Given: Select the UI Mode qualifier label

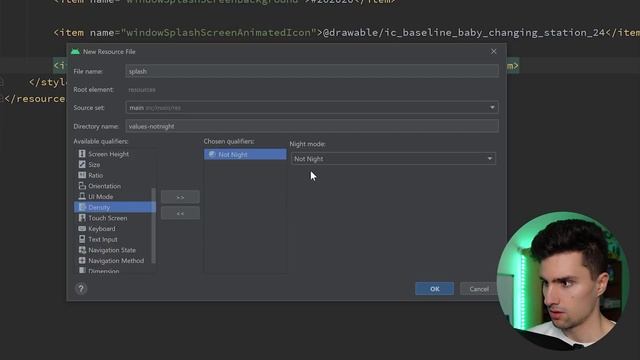Looking at the screenshot, I should [x=101, y=196].
